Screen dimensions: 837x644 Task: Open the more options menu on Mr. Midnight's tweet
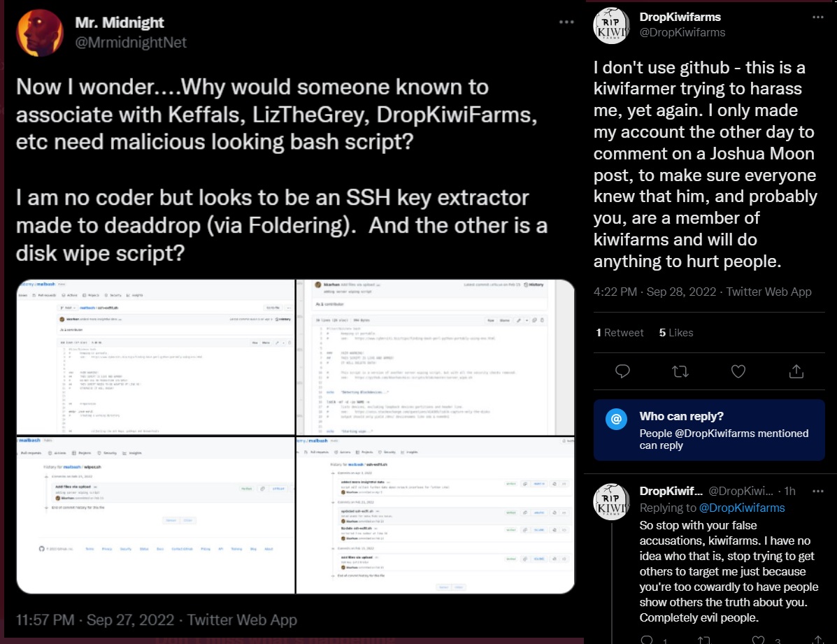tap(565, 22)
